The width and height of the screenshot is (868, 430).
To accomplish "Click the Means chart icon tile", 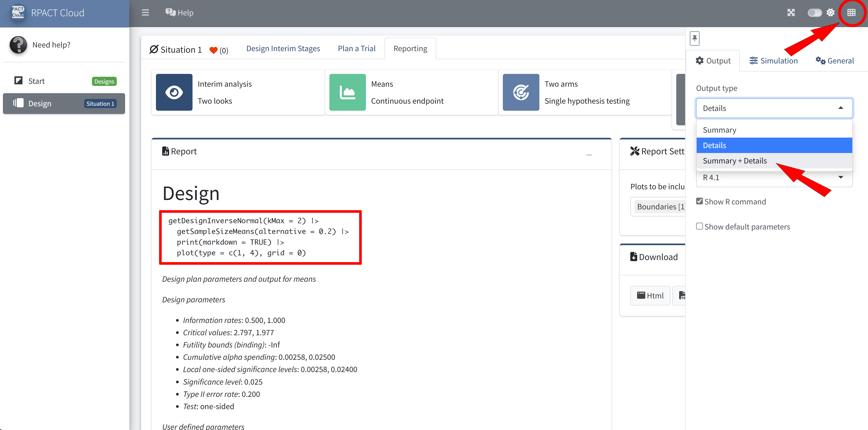I will (x=347, y=92).
